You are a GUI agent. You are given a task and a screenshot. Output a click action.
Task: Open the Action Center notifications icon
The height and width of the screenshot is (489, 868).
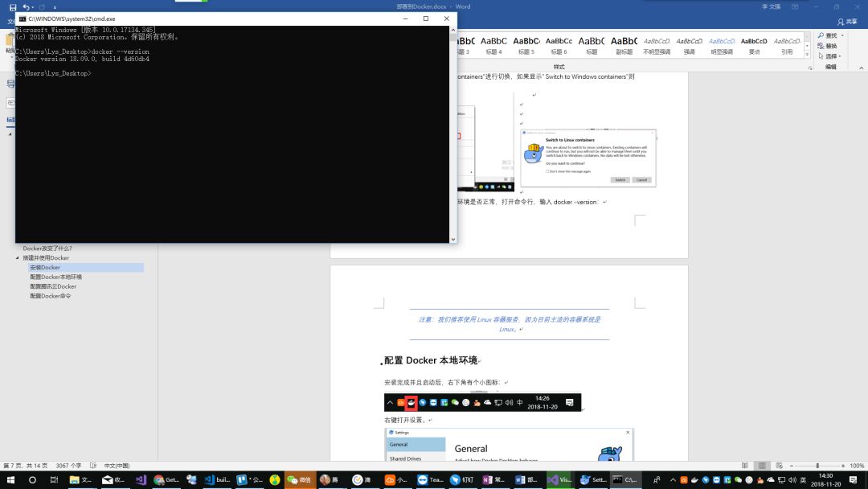click(x=853, y=480)
